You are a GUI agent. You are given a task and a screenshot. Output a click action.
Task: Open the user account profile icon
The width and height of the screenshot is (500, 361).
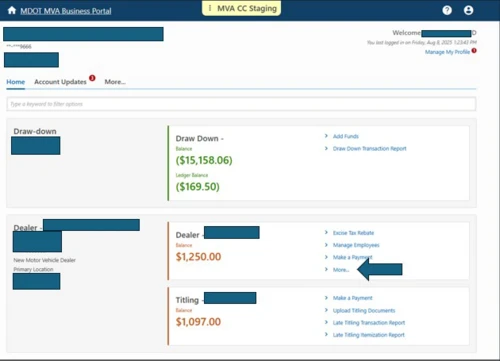pyautogui.click(x=468, y=10)
